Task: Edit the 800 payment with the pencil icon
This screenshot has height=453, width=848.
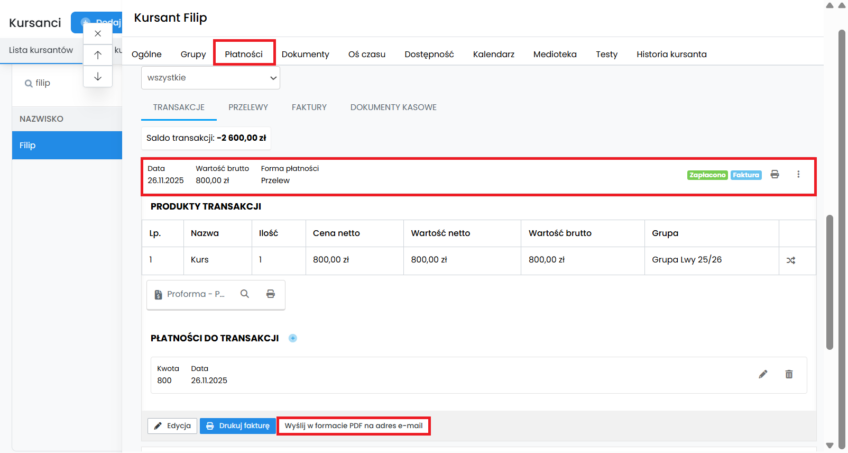Action: [x=763, y=374]
